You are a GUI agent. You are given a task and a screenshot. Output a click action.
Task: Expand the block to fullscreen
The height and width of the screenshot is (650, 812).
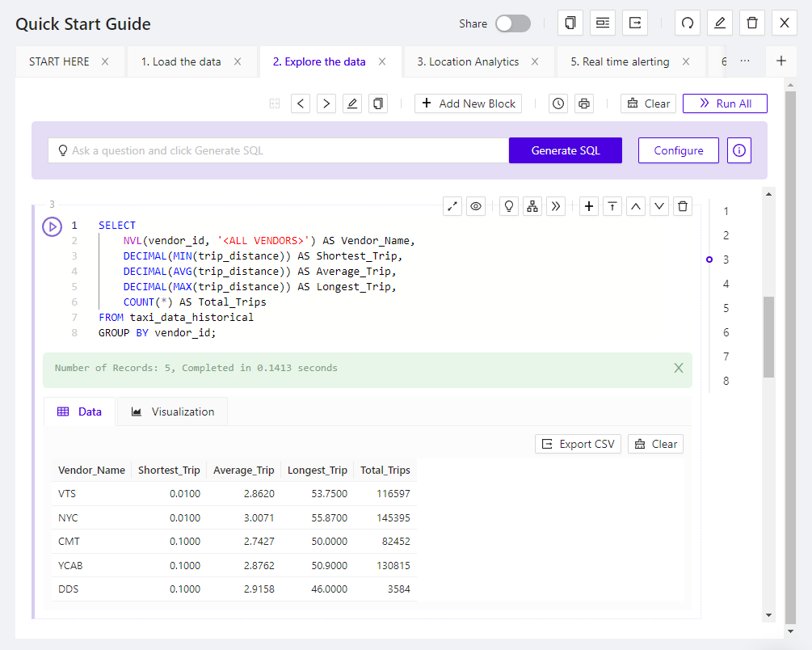[452, 206]
